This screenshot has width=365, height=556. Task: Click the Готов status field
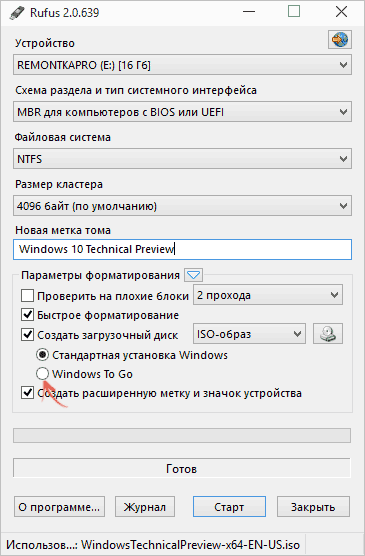[182, 468]
